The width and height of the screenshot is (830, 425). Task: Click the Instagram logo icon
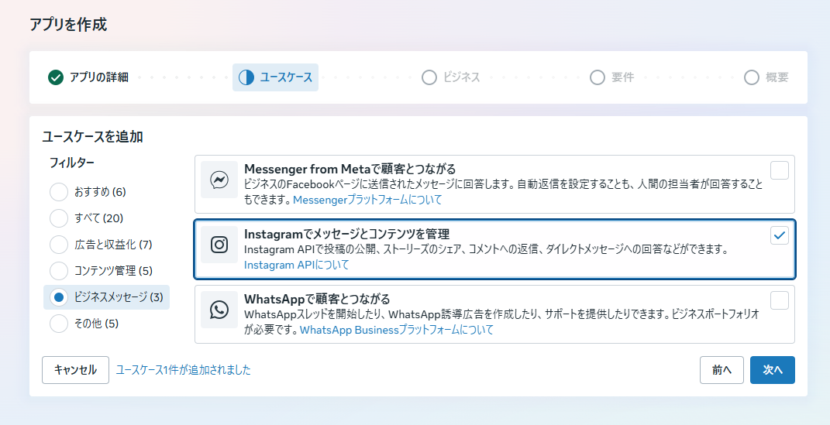(219, 245)
